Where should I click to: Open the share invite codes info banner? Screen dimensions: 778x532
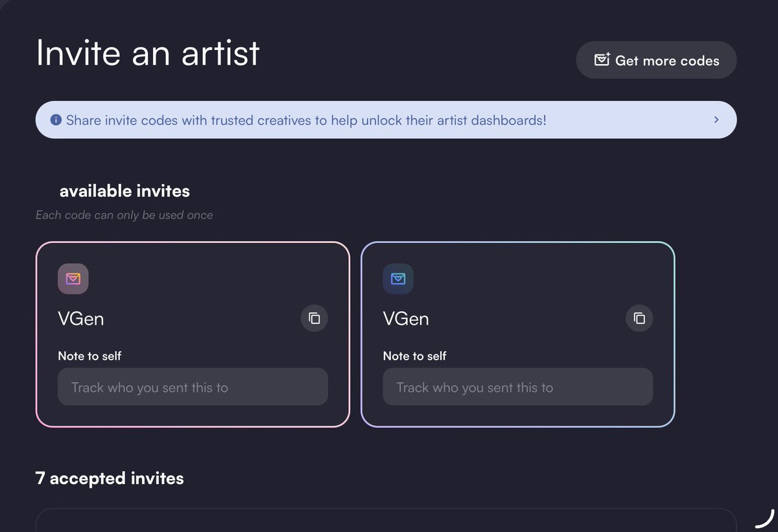386,120
